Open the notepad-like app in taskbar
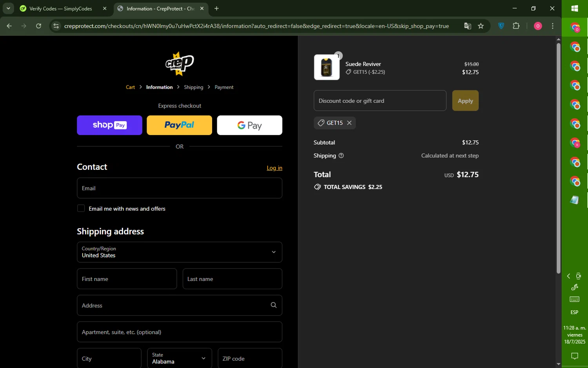Screen dimensions: 588x368 click(x=575, y=200)
